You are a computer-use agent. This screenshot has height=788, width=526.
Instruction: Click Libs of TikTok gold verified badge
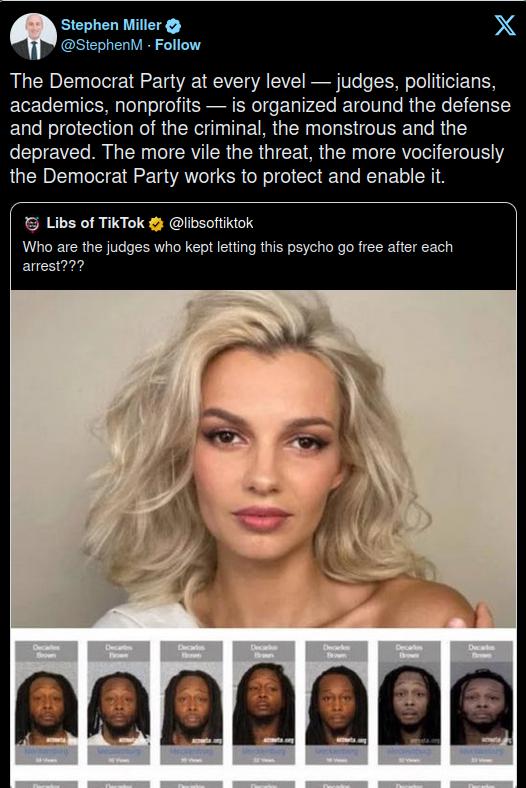coord(156,224)
